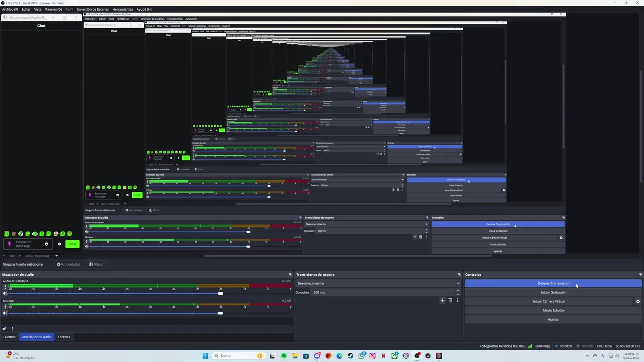Open the Ayuda (H) menu
644x362 pixels.
[144, 9]
